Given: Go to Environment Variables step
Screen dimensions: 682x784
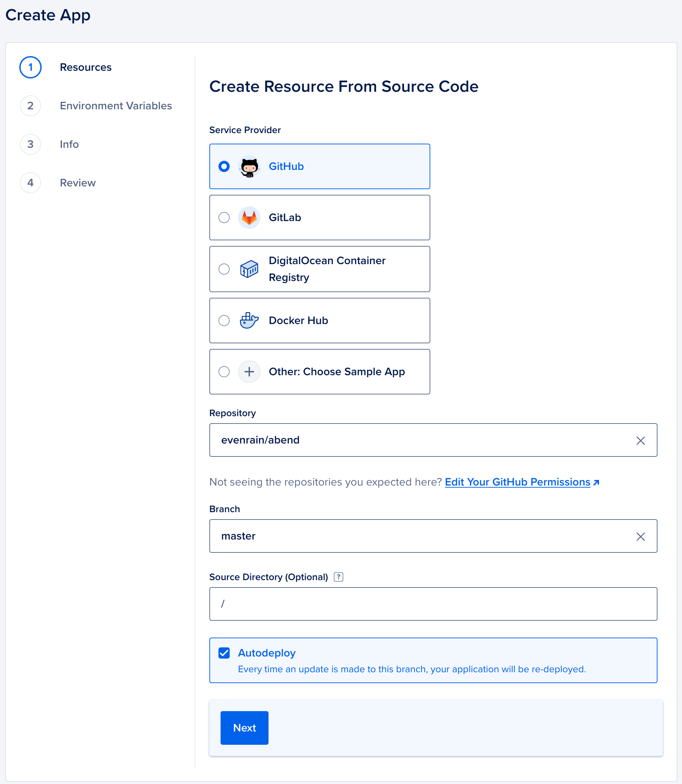Looking at the screenshot, I should [x=116, y=106].
